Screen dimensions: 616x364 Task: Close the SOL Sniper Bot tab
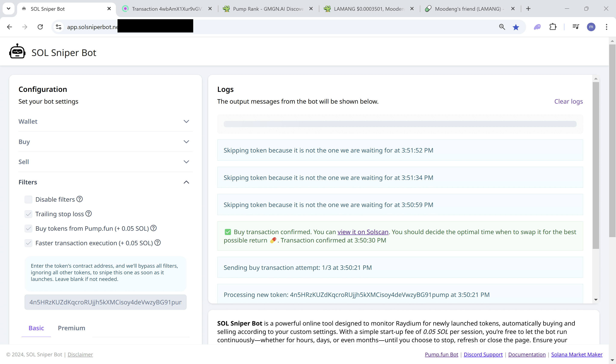click(109, 9)
